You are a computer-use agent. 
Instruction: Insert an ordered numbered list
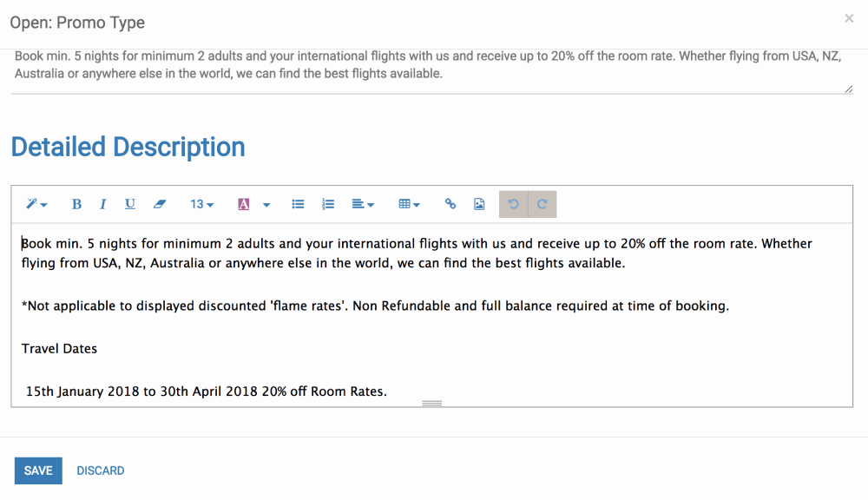[328, 204]
